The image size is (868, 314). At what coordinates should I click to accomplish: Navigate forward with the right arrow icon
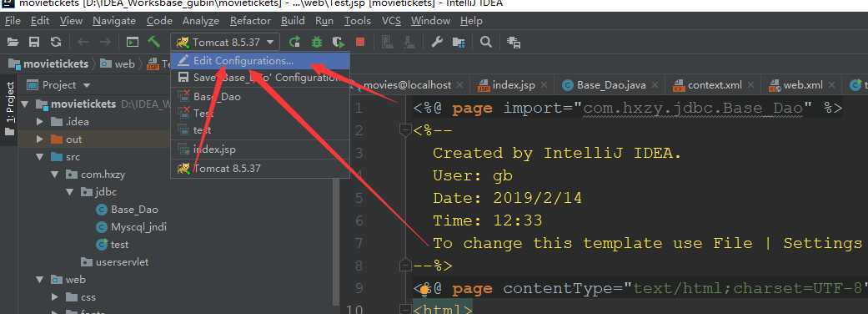[104, 42]
